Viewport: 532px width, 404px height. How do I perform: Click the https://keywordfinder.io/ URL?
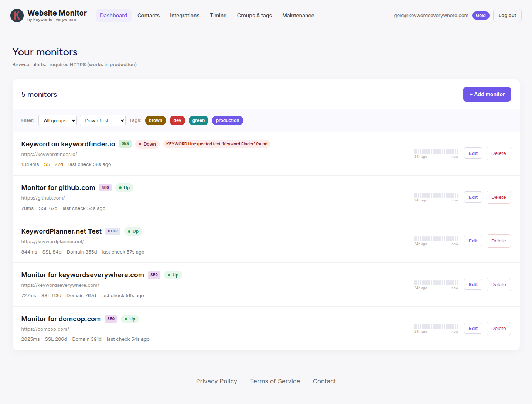(x=49, y=155)
